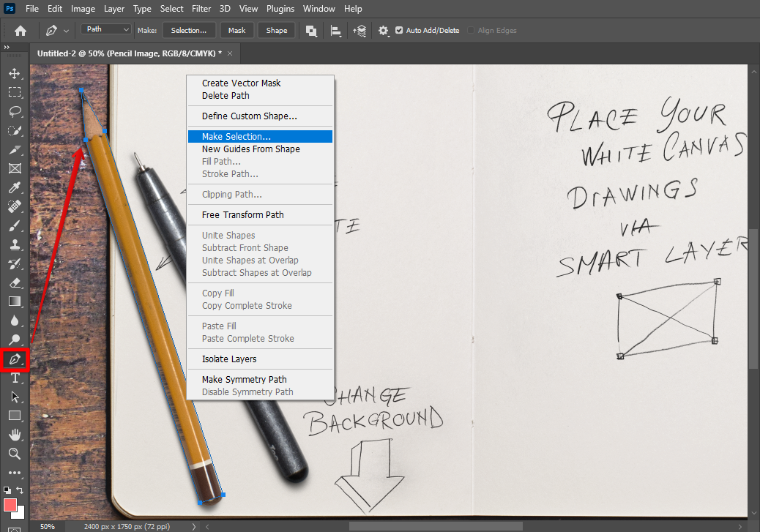Select the Hand tool
Image resolution: width=760 pixels, height=532 pixels.
click(15, 435)
